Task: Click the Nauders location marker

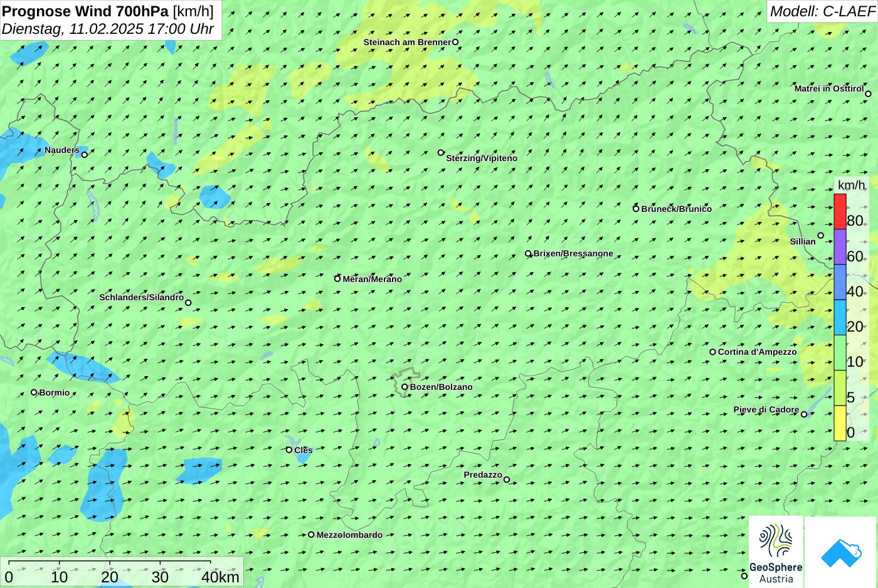Action: pos(85,154)
